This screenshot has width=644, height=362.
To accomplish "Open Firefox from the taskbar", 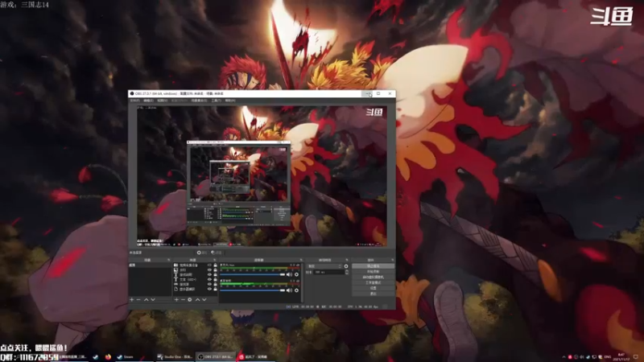I will (x=108, y=356).
